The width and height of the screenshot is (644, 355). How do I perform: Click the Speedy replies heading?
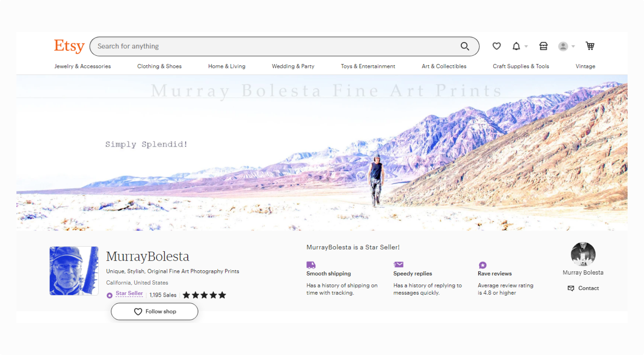[x=412, y=273]
